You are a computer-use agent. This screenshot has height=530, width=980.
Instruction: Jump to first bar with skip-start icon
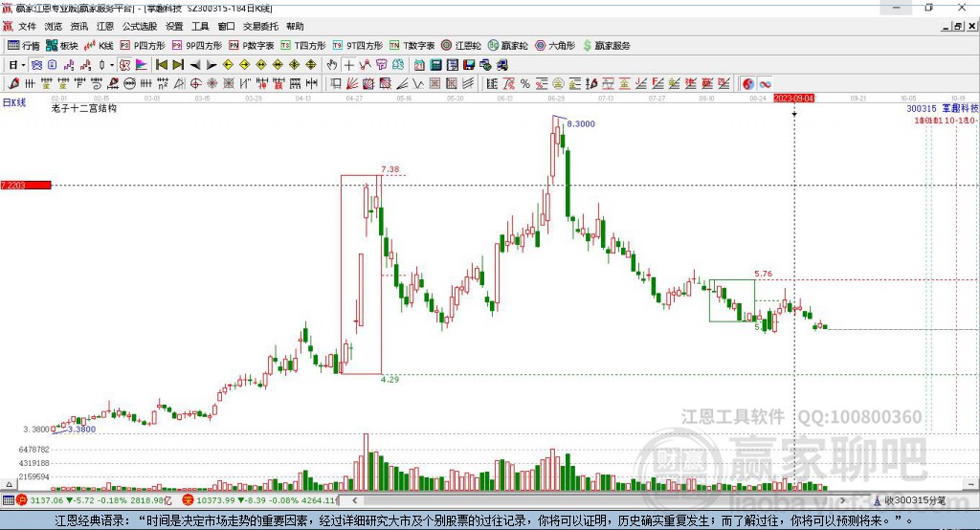(x=161, y=65)
